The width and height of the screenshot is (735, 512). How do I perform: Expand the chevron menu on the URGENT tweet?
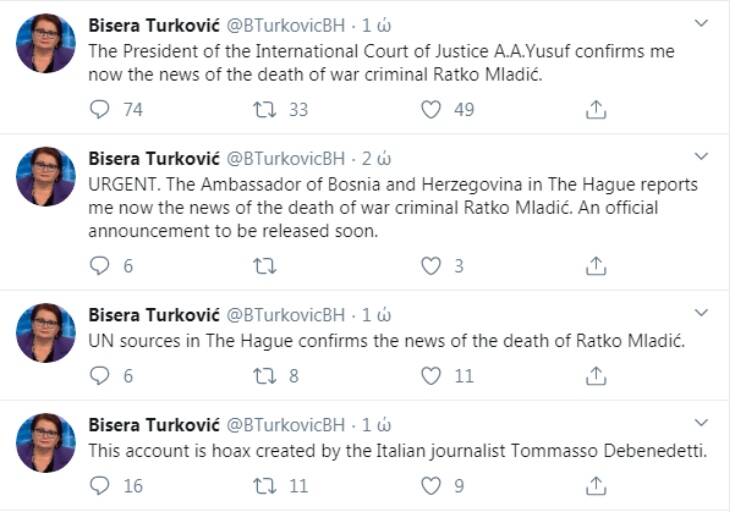[701, 157]
